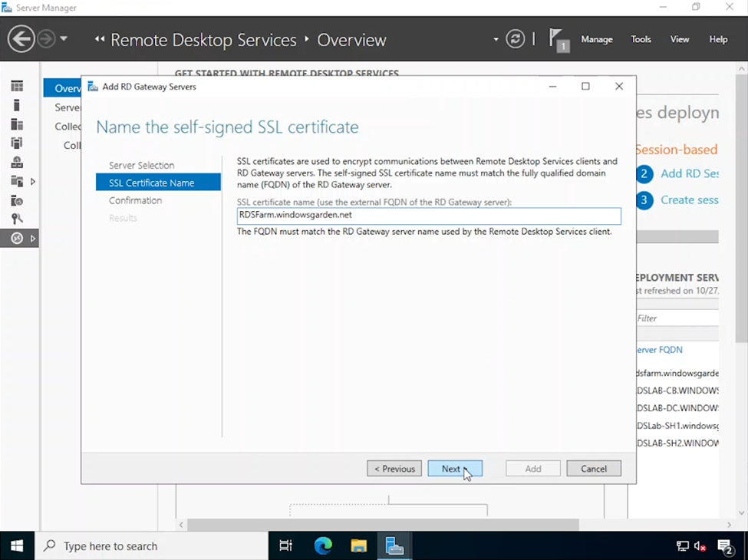Screen dimensions: 748x560
Task: Click the Previous button
Action: pyautogui.click(x=394, y=469)
